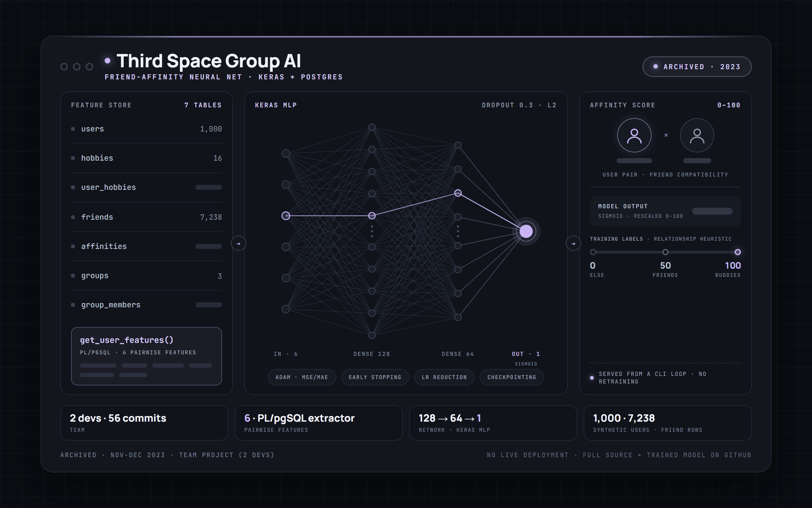Select the EARLY STOPPING chip
The width and height of the screenshot is (812, 508).
[375, 377]
